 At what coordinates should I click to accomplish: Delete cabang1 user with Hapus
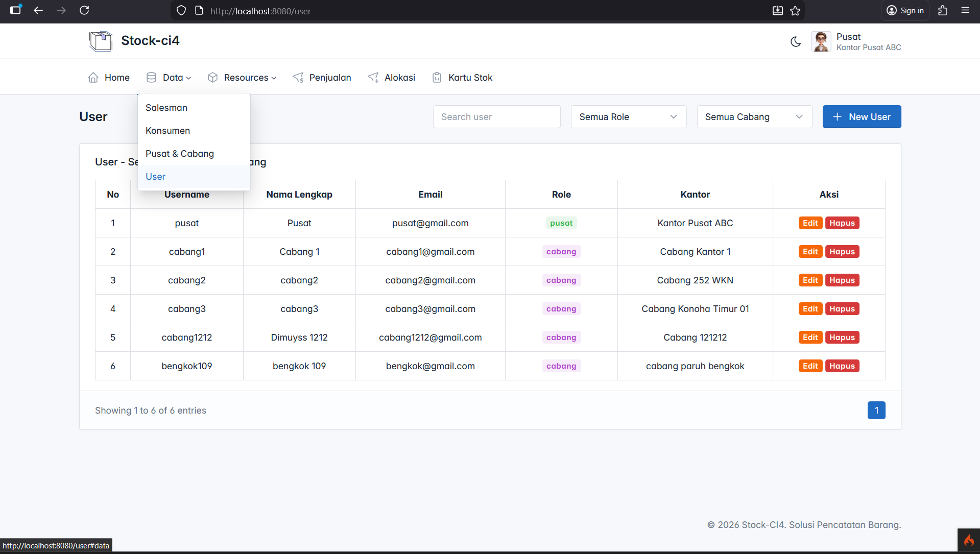point(842,252)
